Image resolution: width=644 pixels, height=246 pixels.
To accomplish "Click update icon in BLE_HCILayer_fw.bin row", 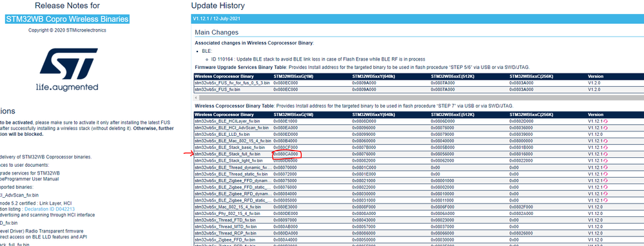I will [605, 121].
